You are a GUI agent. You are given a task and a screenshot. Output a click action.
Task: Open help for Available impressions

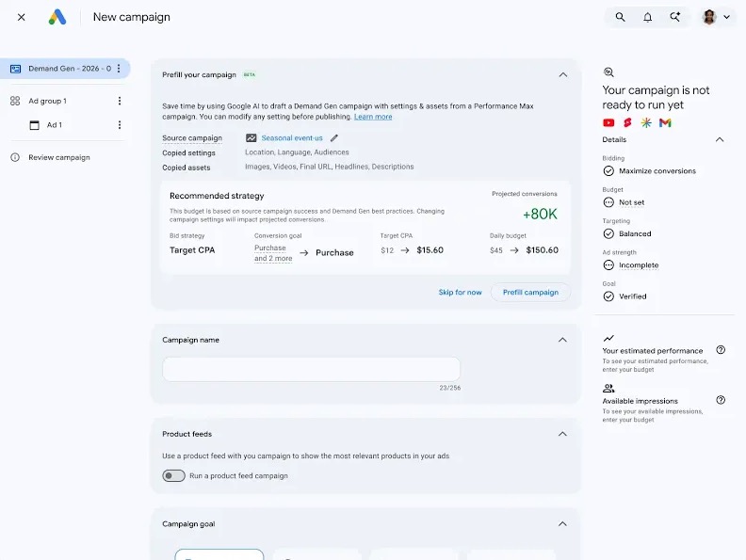(x=721, y=400)
